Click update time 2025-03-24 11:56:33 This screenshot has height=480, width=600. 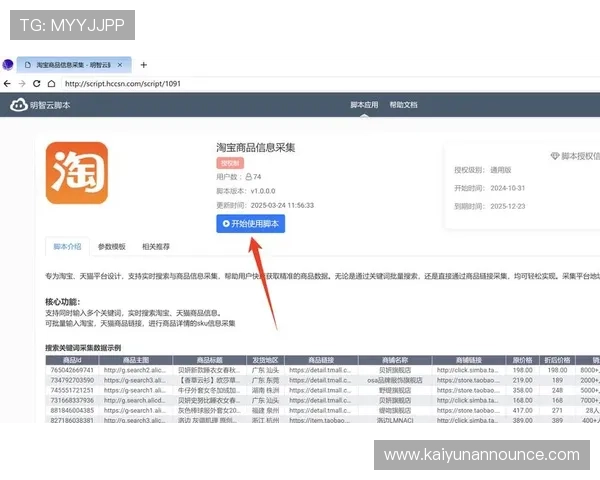[x=282, y=206]
